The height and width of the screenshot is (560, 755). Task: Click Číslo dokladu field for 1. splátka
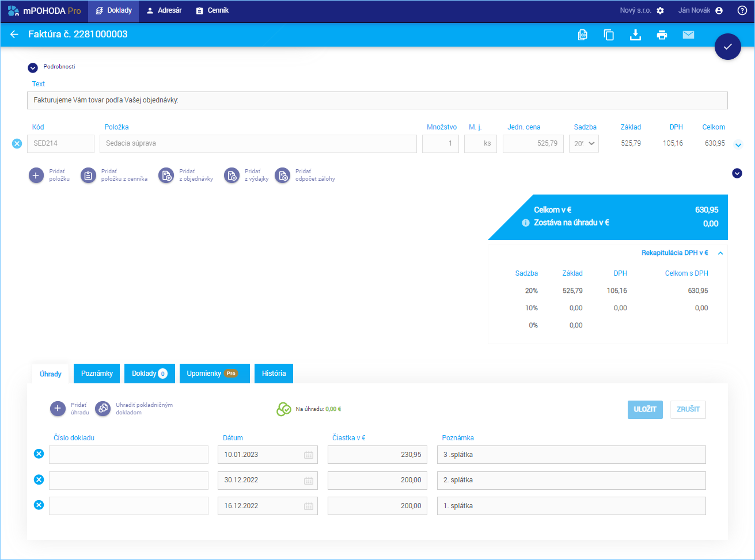point(128,506)
